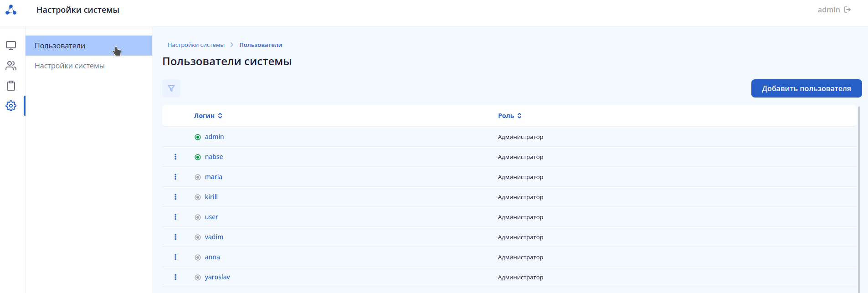
Task: Open the monitor section in sidebar
Action: [11, 46]
